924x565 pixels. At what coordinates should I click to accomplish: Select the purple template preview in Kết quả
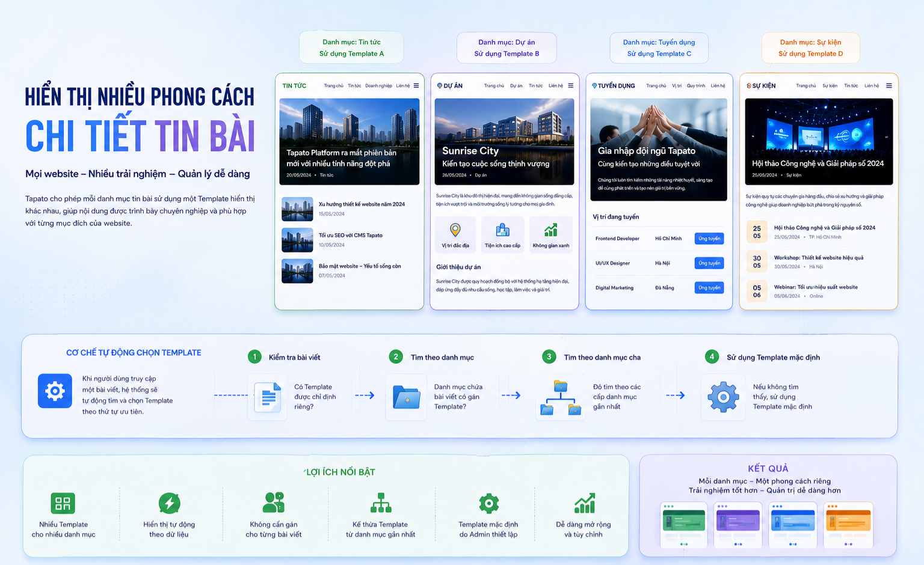click(738, 524)
